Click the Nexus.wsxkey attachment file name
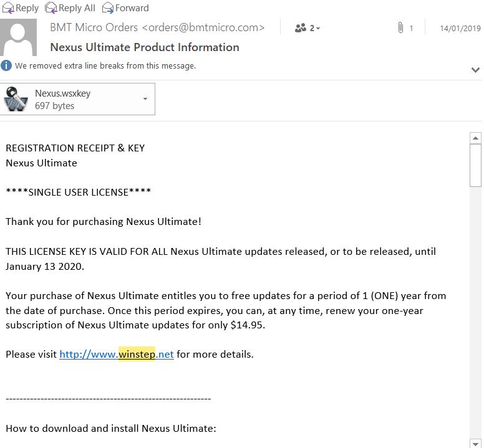The width and height of the screenshot is (484, 448). click(62, 93)
